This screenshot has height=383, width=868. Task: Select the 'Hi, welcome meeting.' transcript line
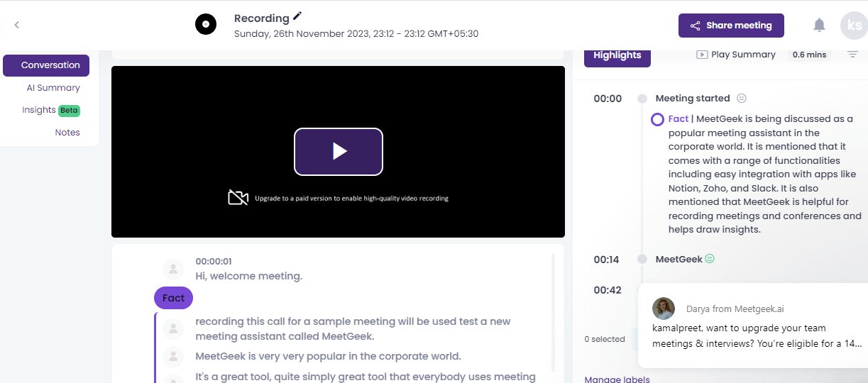click(249, 276)
